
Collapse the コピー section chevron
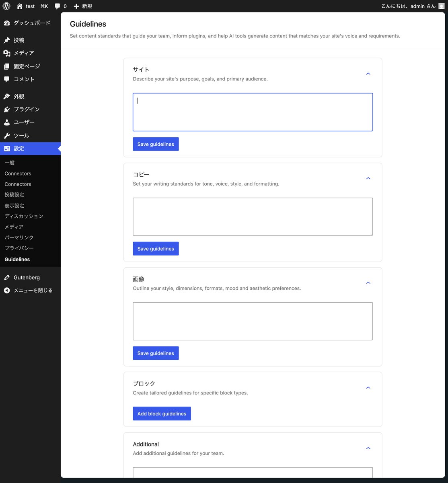tap(368, 178)
